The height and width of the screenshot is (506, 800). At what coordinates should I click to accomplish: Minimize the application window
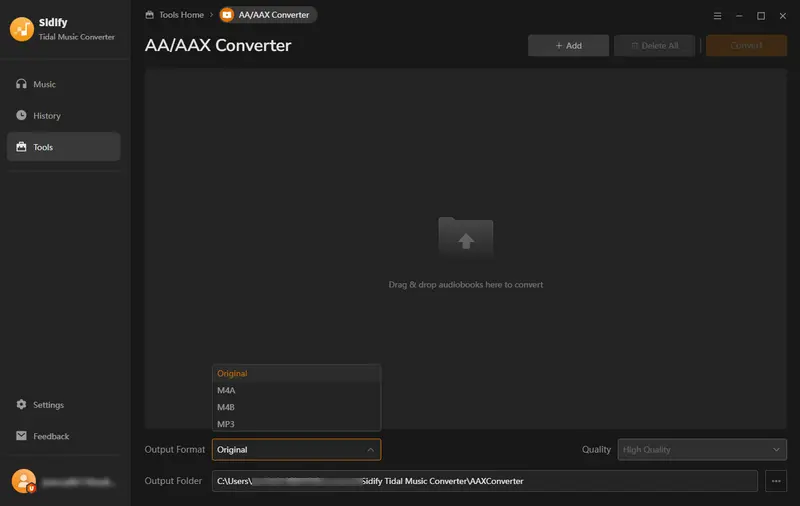tap(739, 16)
